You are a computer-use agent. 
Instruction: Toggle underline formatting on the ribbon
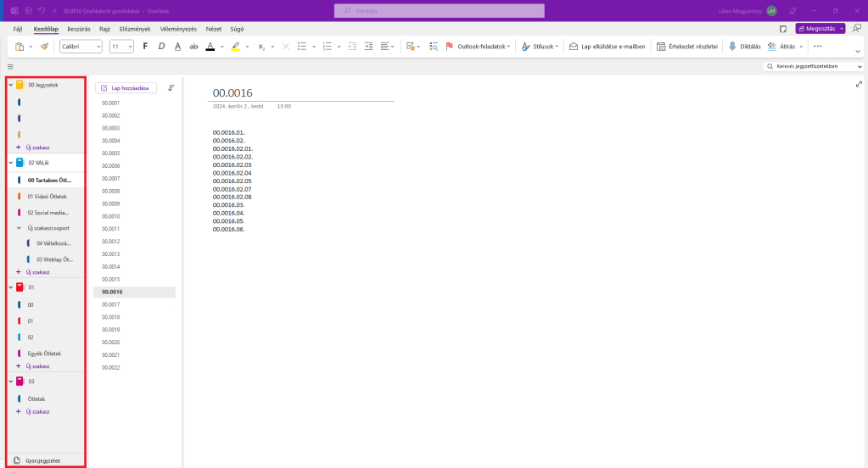tap(177, 47)
